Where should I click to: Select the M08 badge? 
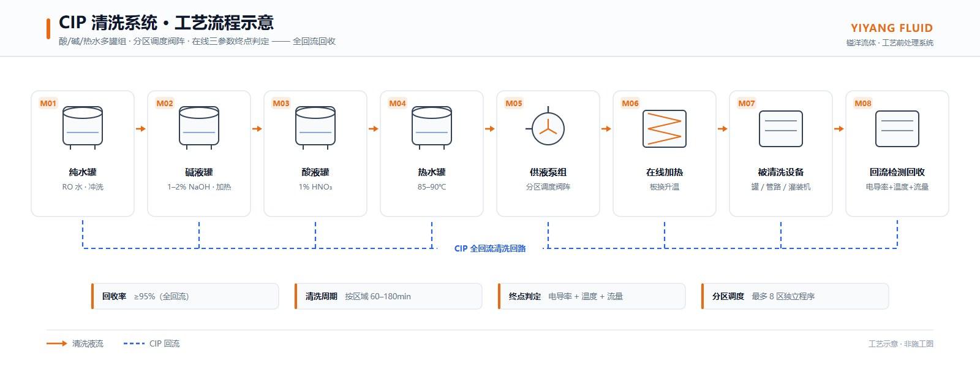pyautogui.click(x=863, y=103)
